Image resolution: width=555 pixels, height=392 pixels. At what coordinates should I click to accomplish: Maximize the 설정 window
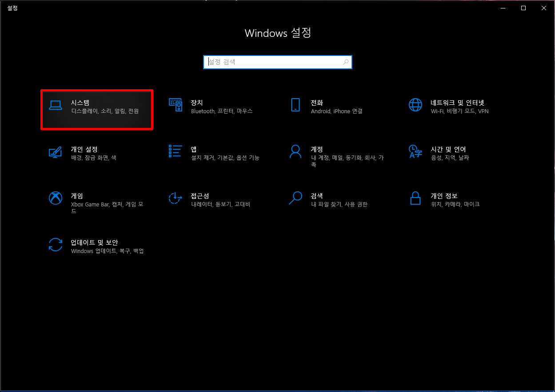coord(523,8)
